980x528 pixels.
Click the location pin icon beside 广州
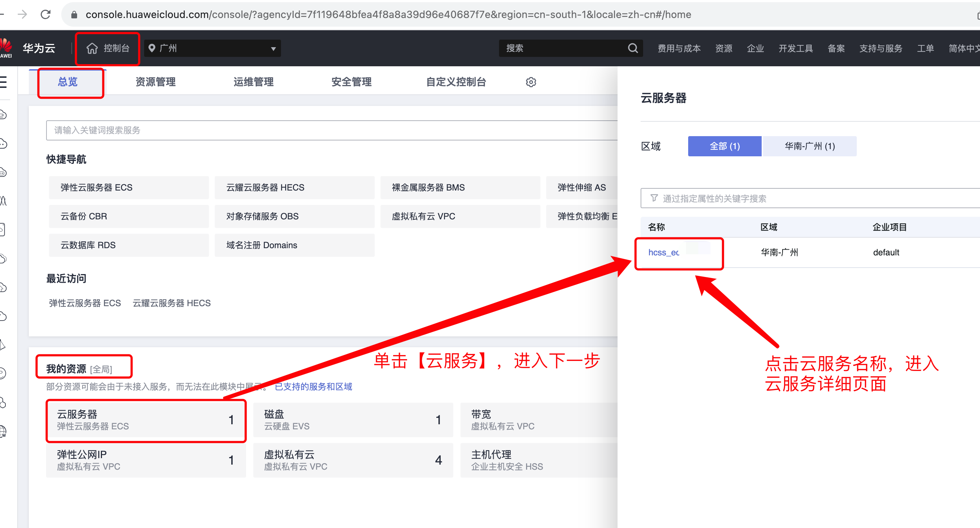[x=151, y=48]
